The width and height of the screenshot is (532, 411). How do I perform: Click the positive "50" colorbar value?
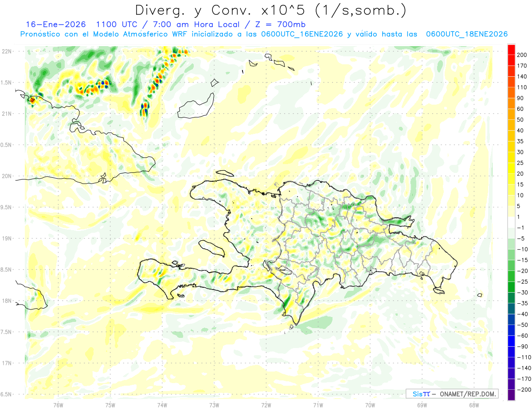pos(521,119)
